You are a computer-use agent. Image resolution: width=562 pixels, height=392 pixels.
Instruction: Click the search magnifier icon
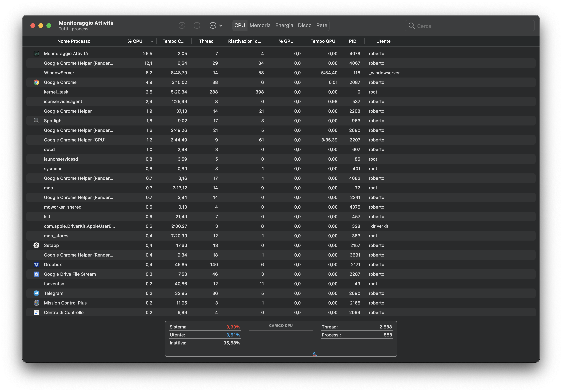point(411,26)
